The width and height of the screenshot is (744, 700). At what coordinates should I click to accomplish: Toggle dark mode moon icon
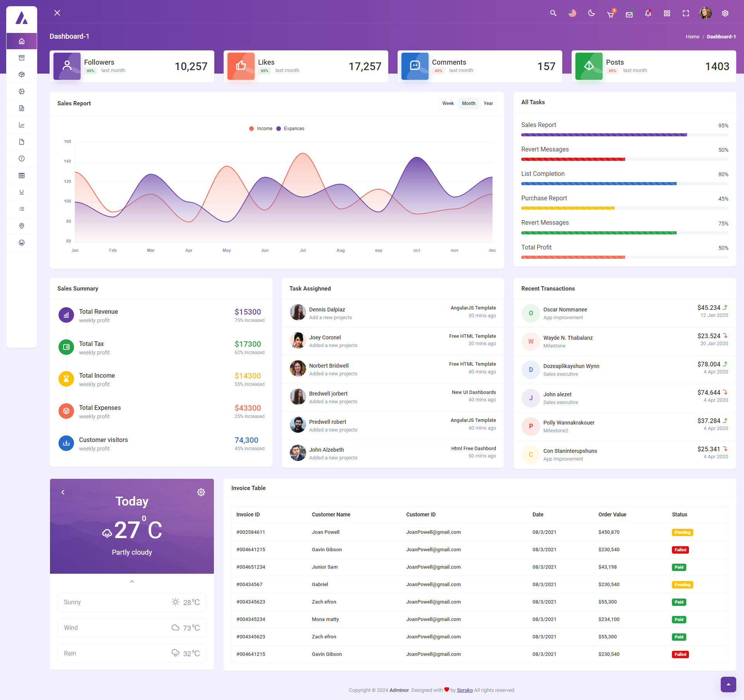tap(591, 13)
